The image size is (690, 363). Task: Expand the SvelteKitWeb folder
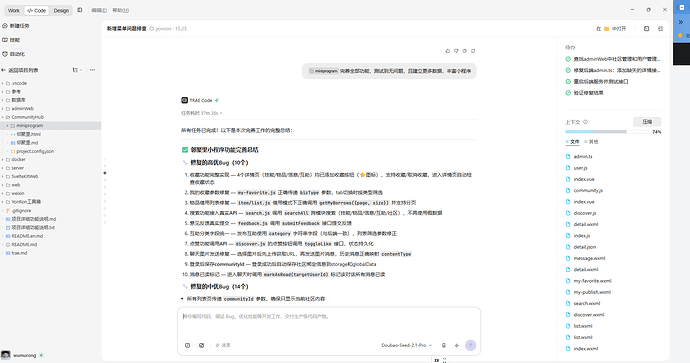pos(3,176)
